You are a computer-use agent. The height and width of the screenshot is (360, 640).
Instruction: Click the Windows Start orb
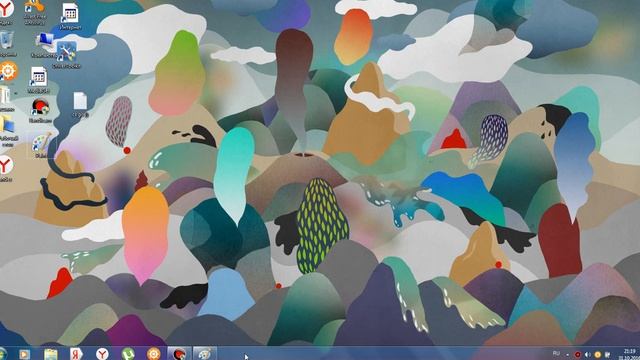[x=2, y=353]
